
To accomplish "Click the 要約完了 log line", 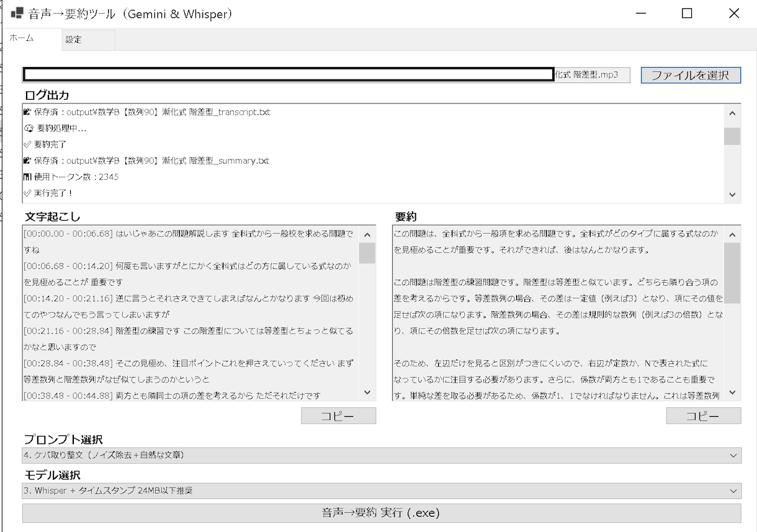I will coord(45,144).
